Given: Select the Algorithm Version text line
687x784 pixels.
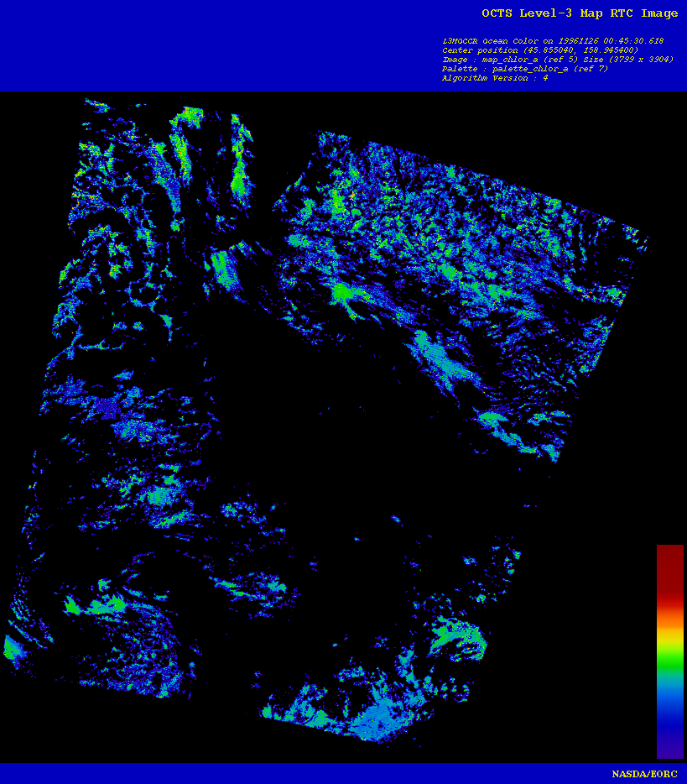Looking at the screenshot, I should coord(495,78).
